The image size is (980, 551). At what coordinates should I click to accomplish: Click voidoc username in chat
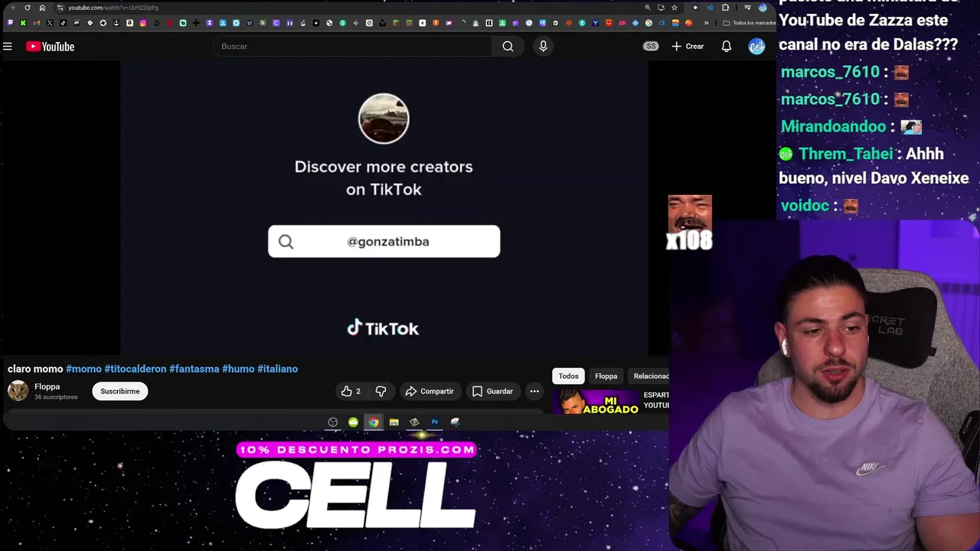coord(805,205)
